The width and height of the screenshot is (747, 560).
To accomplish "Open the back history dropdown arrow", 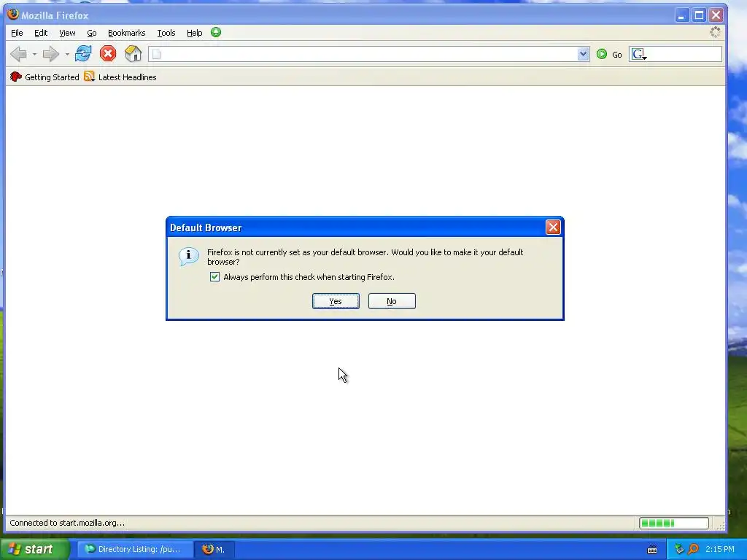I will 34,54.
